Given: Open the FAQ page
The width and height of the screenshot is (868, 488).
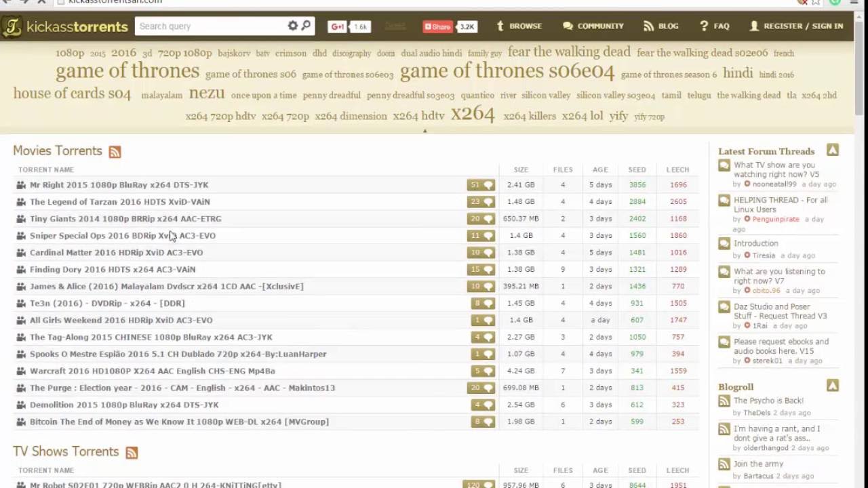Looking at the screenshot, I should (x=715, y=26).
